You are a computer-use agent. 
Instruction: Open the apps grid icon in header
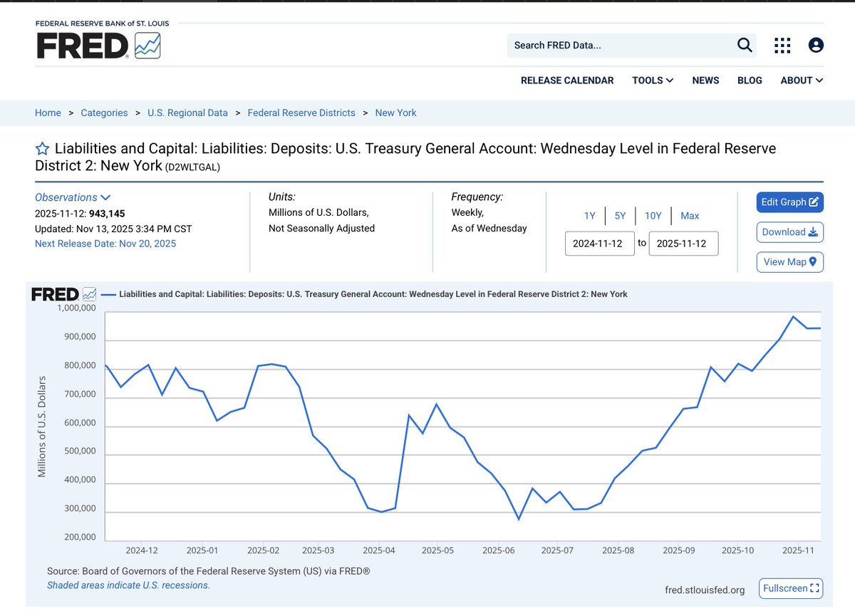pos(782,45)
